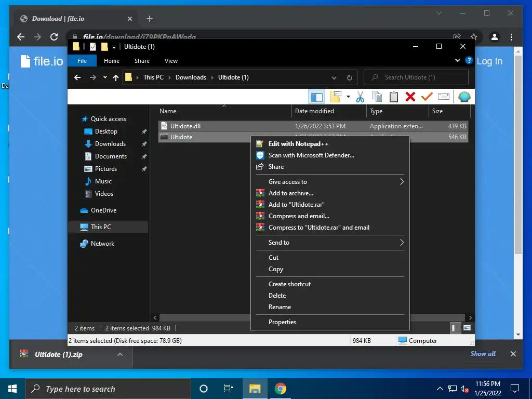Go up one folder level
This screenshot has height=399, width=532.
click(x=116, y=78)
